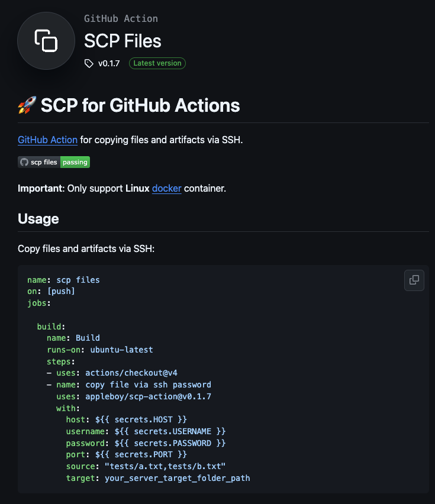Click the rocket emoji in the heading
This screenshot has width=435, height=504.
[x=27, y=105]
